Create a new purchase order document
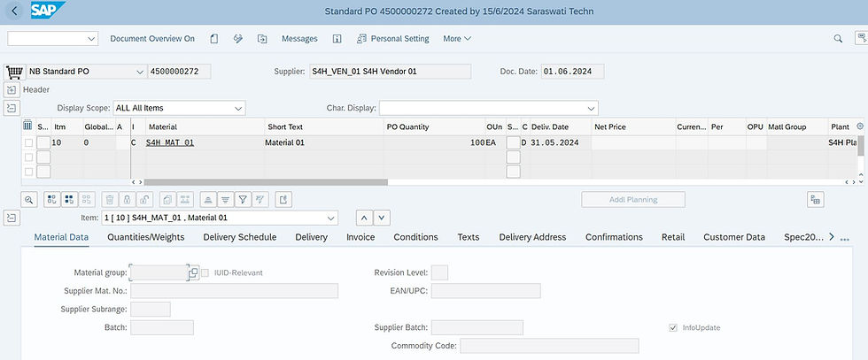 click(214, 39)
